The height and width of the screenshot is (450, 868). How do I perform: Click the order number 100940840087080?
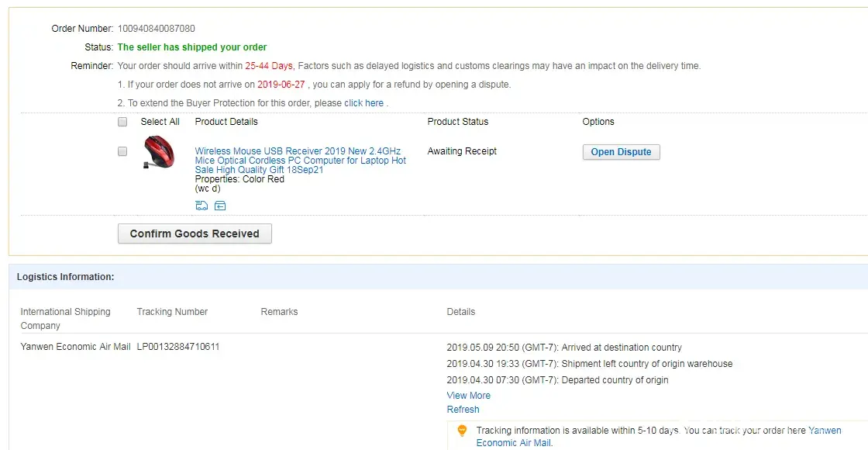(156, 29)
